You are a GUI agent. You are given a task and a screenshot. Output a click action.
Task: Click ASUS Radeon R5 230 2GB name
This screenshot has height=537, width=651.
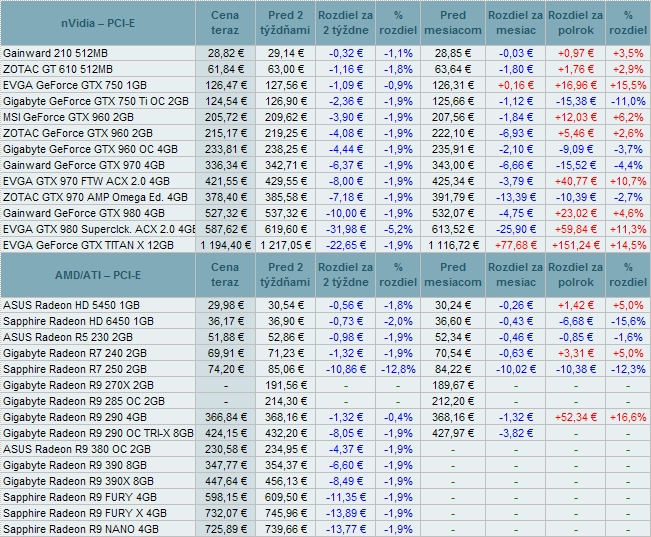click(x=68, y=337)
